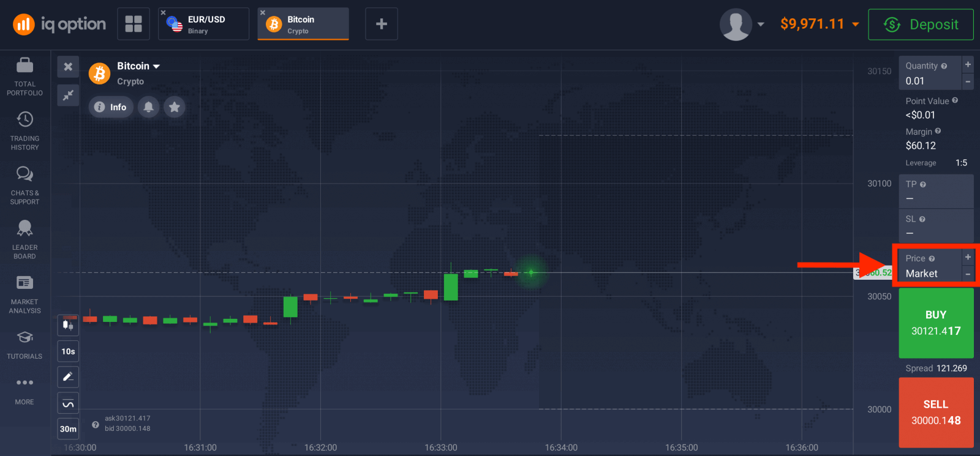980x456 pixels.
Task: Set a price alert with bell icon
Action: [x=148, y=107]
